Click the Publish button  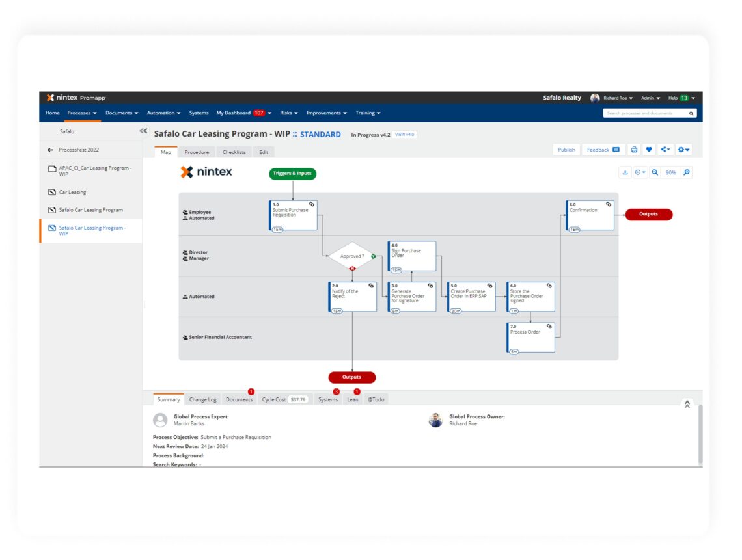[566, 150]
